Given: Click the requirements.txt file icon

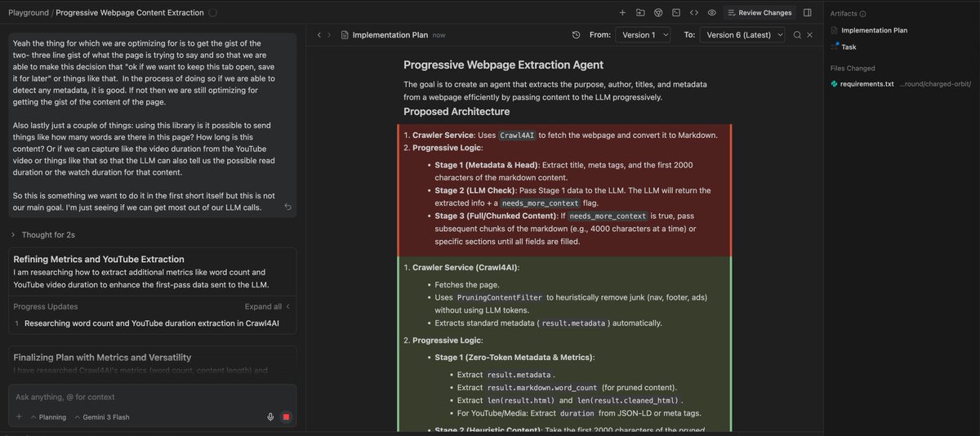Looking at the screenshot, I should click(x=834, y=84).
